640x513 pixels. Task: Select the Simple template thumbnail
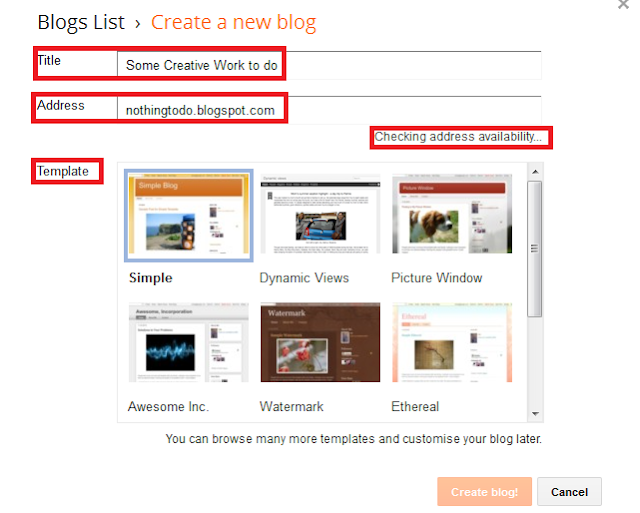(189, 215)
